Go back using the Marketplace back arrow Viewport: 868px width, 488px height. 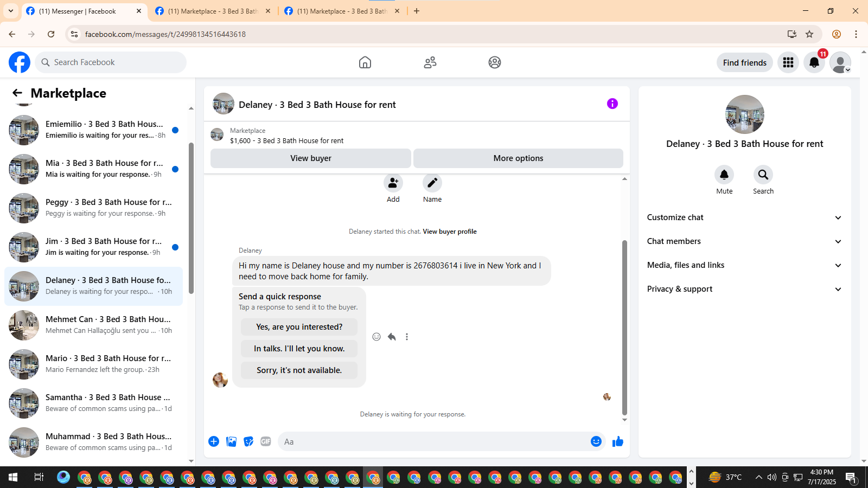(17, 93)
